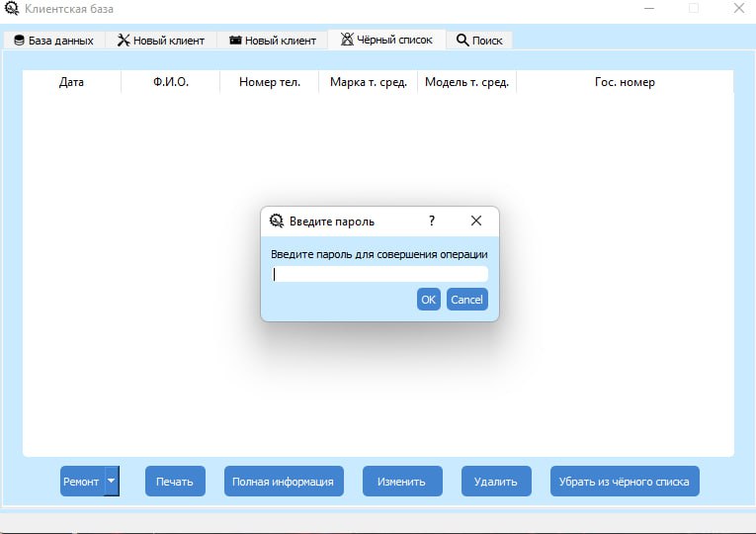The height and width of the screenshot is (534, 756).
Task: Confirm the password with OK
Action: click(x=429, y=300)
